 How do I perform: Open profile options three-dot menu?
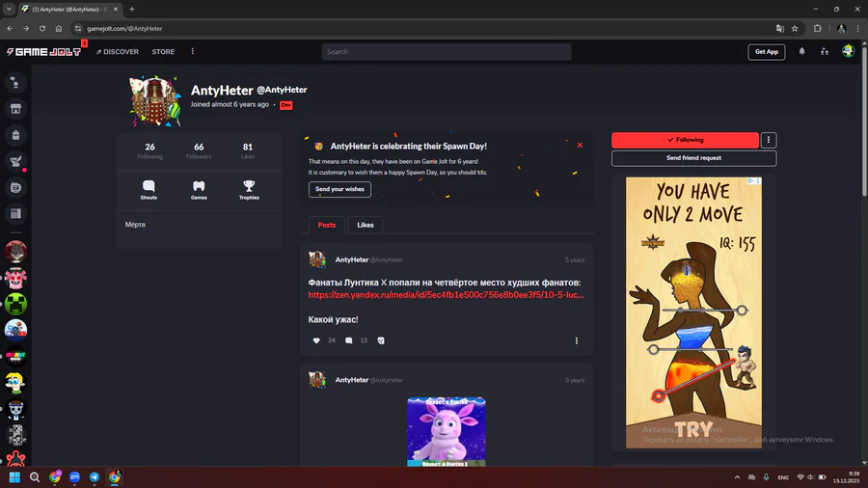(x=769, y=140)
